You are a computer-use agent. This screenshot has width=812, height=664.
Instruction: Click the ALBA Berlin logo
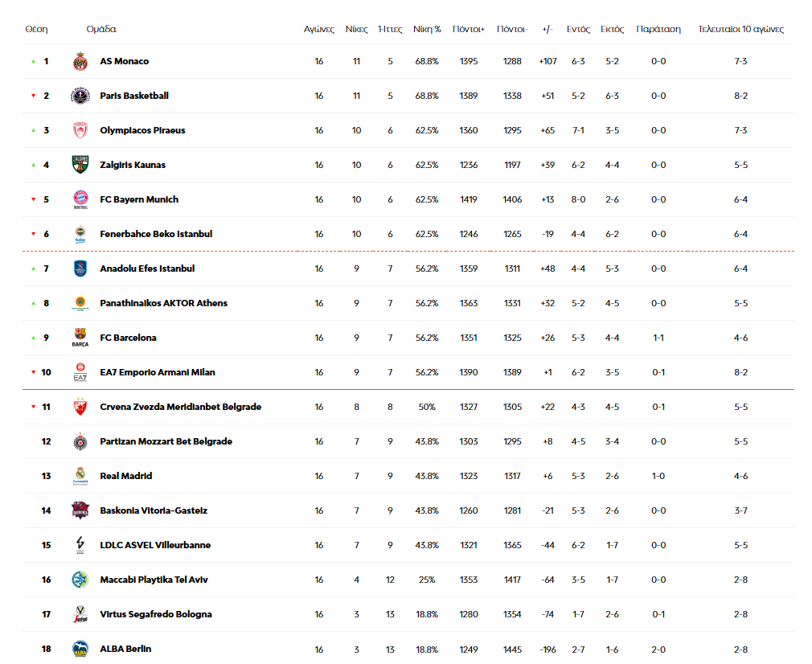coord(80,649)
